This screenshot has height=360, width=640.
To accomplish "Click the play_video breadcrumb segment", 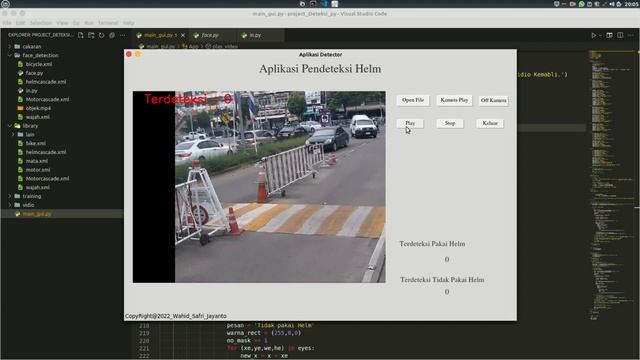I will click(225, 46).
